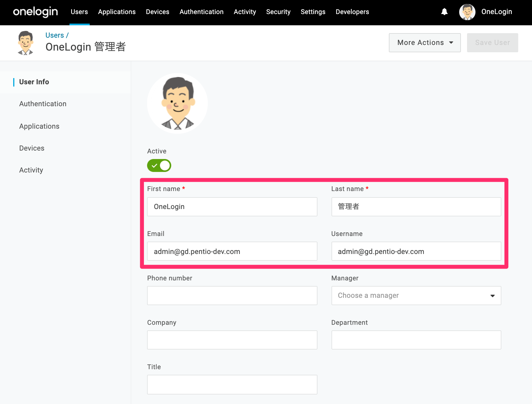Click the Phone number input field
The image size is (532, 404).
(x=232, y=296)
